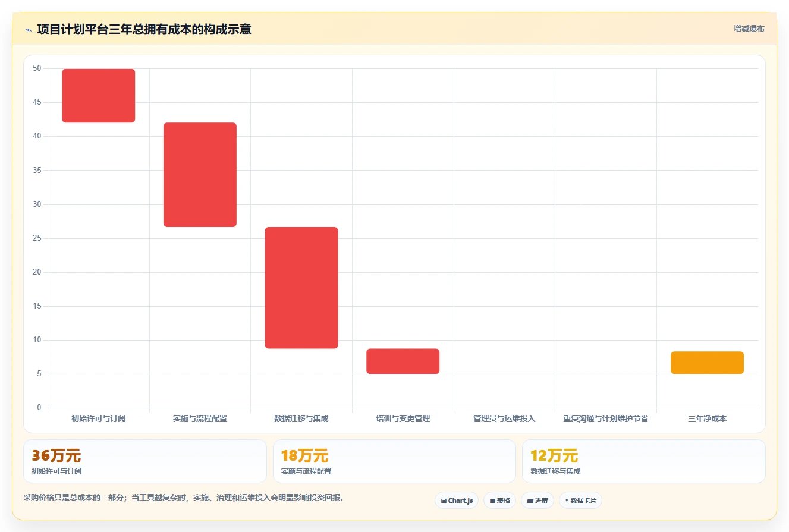The width and height of the screenshot is (789, 532).
Task: Click the x-axis label 培训与变更管理
Action: tap(403, 418)
